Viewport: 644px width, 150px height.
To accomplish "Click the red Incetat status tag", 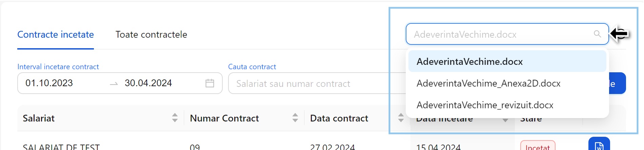I will pos(538,146).
